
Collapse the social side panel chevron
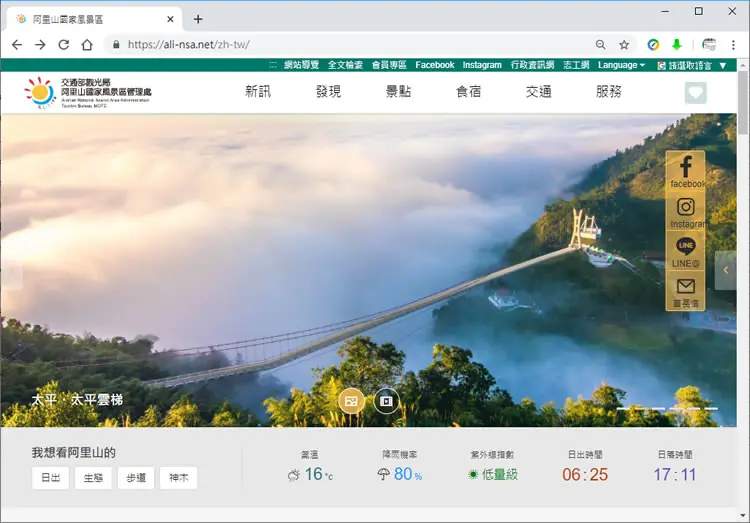(x=725, y=270)
